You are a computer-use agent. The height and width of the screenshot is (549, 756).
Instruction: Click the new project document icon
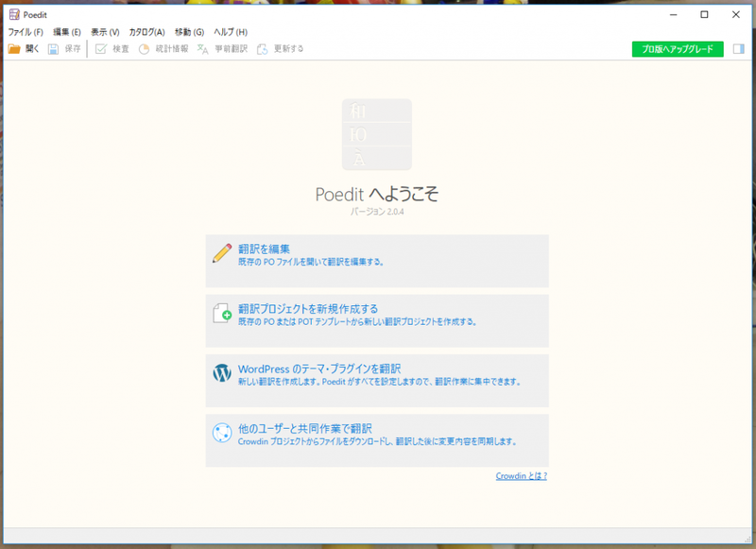[219, 315]
